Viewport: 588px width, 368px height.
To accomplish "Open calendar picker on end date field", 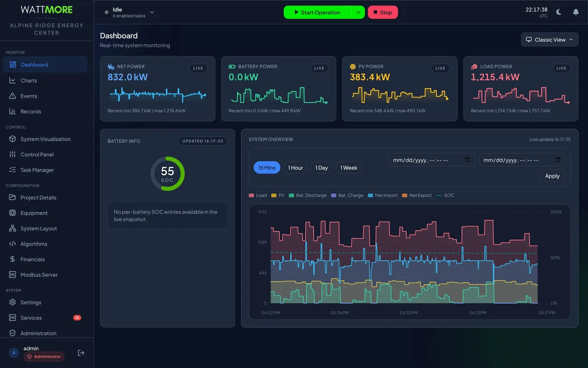I will click(558, 160).
